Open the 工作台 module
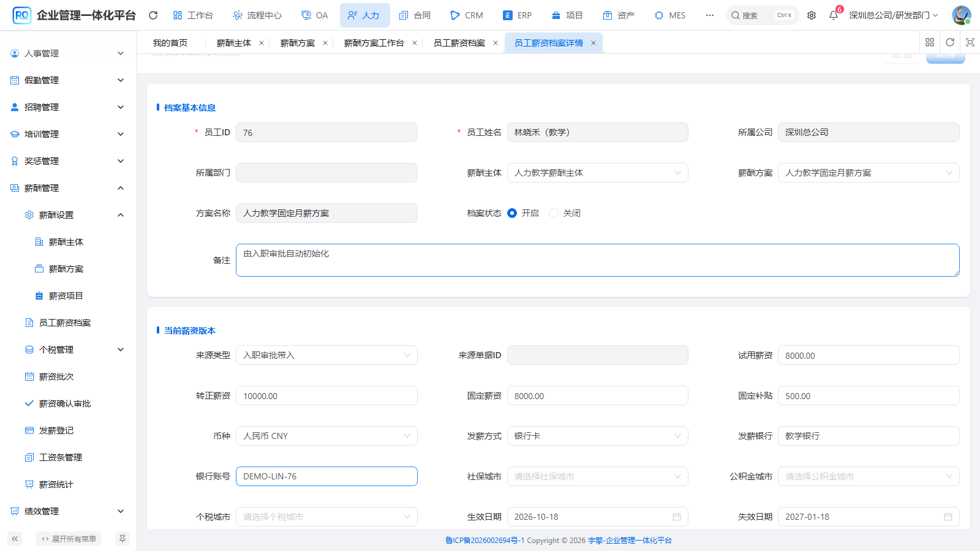Image resolution: width=980 pixels, height=551 pixels. tap(193, 15)
